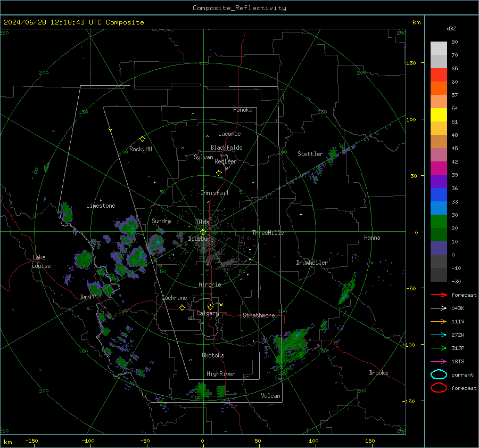Click the magenta 42 dBZ color swatch

439,168
